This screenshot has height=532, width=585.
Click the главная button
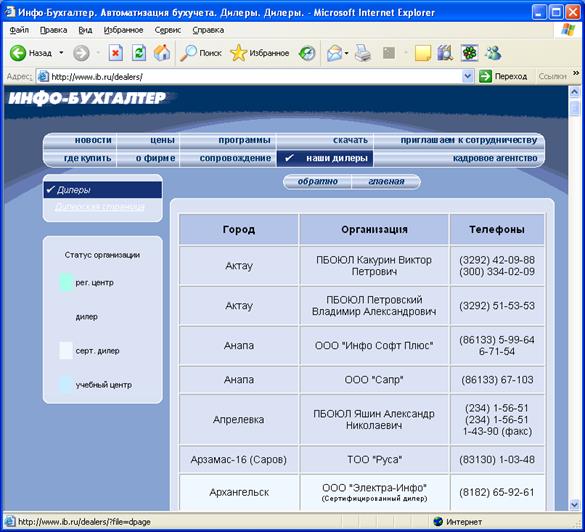[x=386, y=182]
